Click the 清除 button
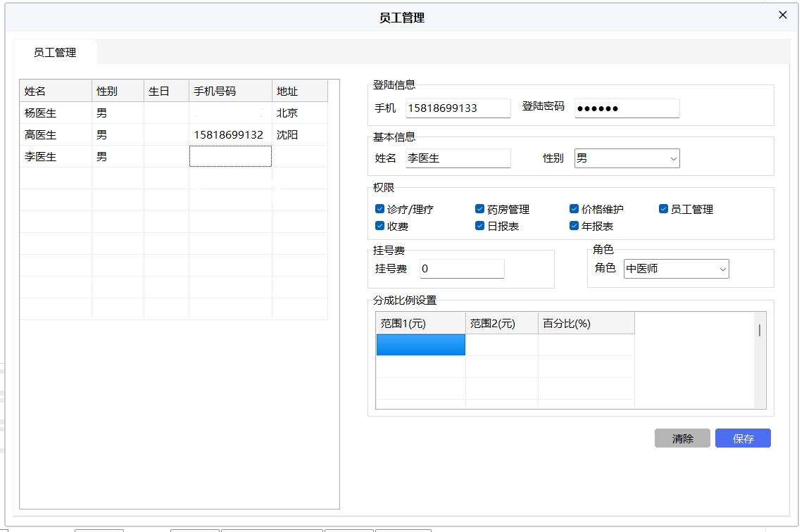The width and height of the screenshot is (804, 532). coord(682,438)
